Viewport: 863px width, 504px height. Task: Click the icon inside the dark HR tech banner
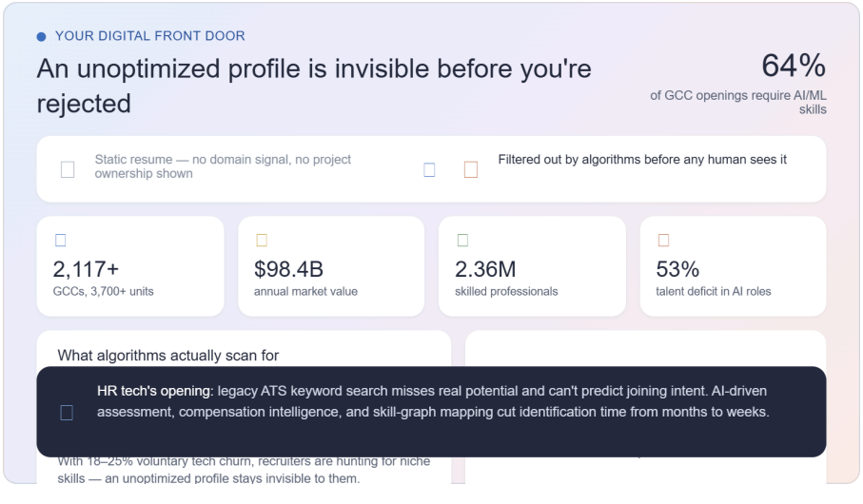pyautogui.click(x=67, y=412)
